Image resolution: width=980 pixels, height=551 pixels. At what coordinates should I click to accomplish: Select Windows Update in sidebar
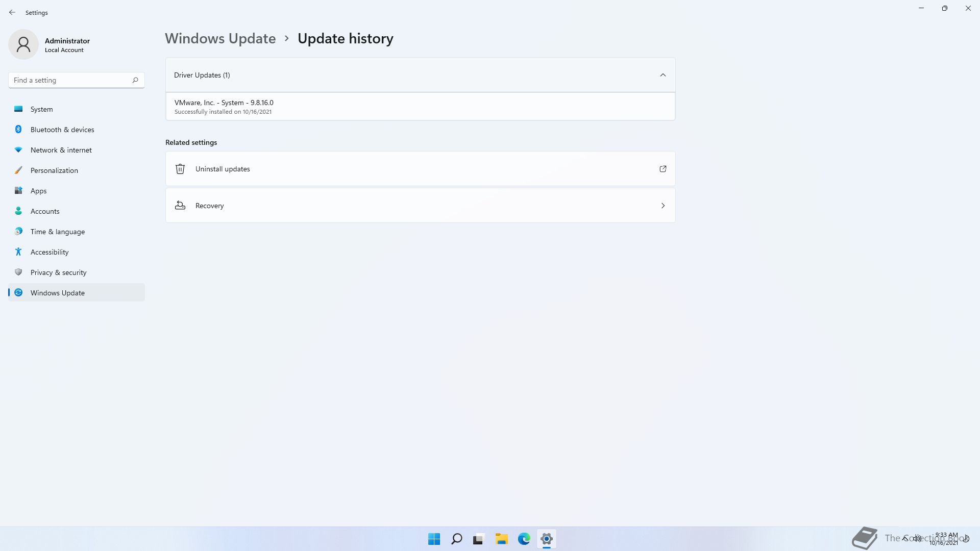pos(77,293)
